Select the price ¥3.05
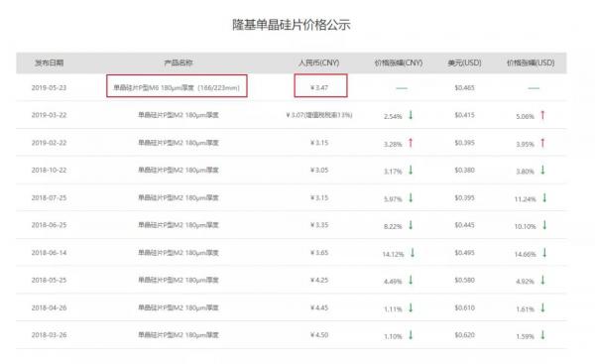Image resolution: width=595 pixels, height=364 pixels. pyautogui.click(x=319, y=170)
